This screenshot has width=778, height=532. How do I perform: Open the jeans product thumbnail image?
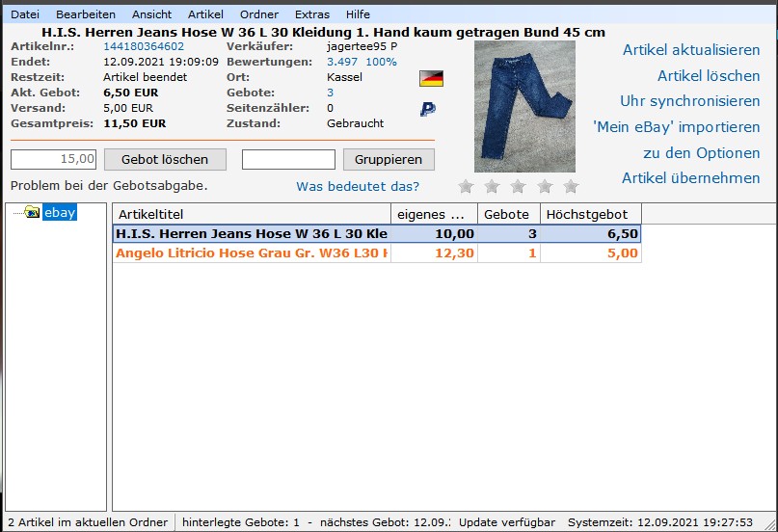524,106
